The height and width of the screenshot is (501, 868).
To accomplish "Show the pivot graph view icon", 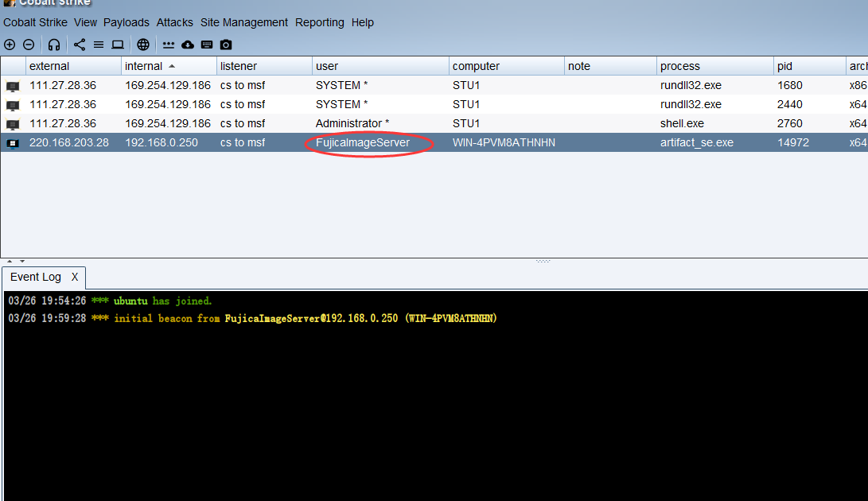I will [x=80, y=45].
